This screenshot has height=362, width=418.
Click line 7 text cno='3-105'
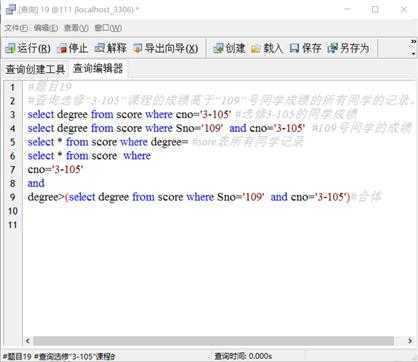tap(55, 169)
